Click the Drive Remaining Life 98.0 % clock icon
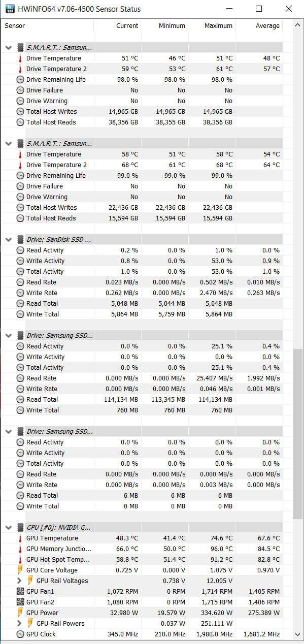The height and width of the screenshot is (644, 304). coord(20,79)
